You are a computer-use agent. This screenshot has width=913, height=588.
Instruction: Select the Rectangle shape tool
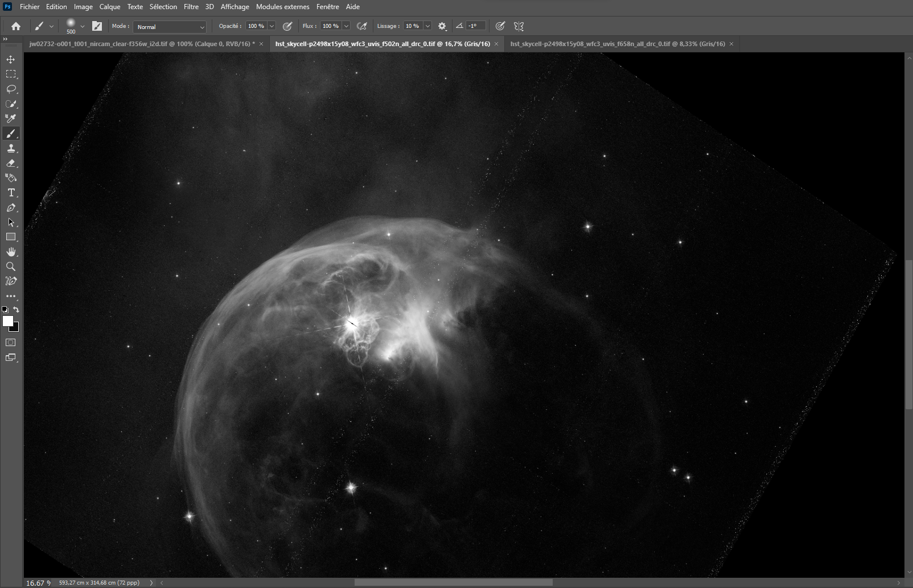tap(11, 237)
